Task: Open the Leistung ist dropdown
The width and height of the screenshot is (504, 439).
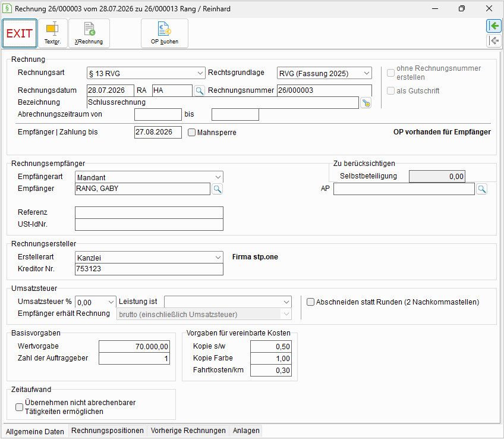Action: coord(228,302)
